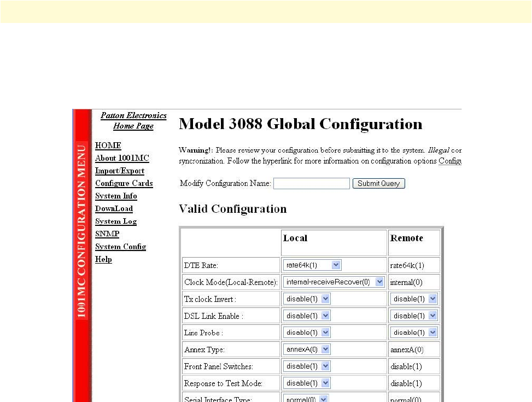This screenshot has width=532, height=402.
Task: Open Local Serial Interface Type dropdown
Action: [306, 398]
